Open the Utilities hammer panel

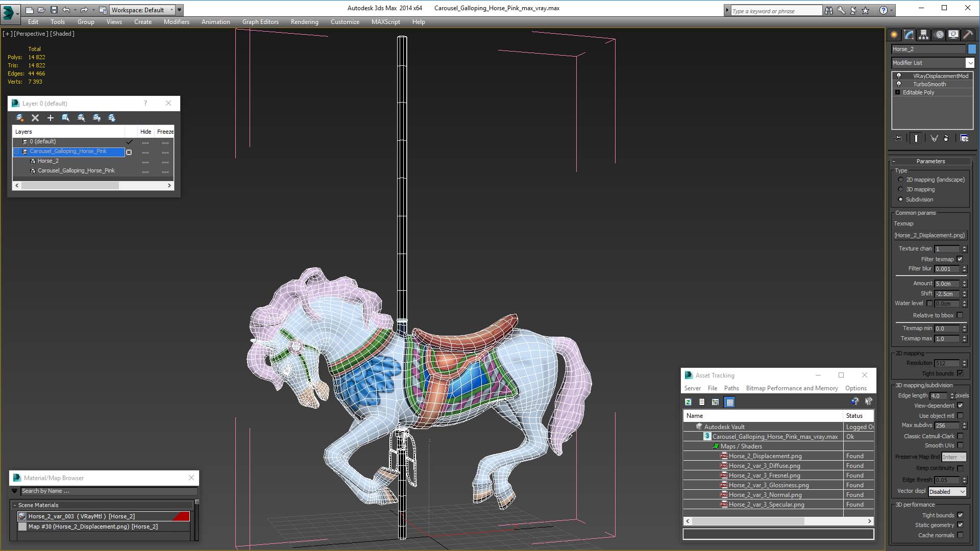tap(968, 35)
